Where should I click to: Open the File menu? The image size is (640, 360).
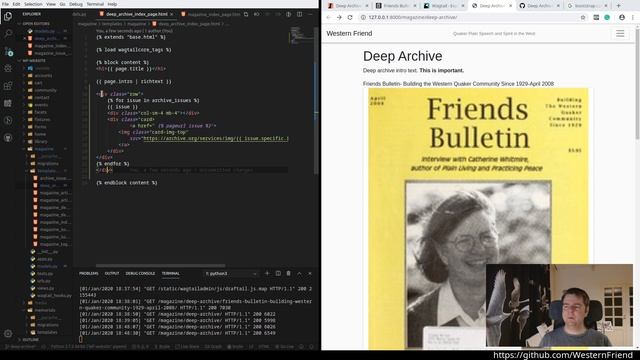tap(5, 4)
